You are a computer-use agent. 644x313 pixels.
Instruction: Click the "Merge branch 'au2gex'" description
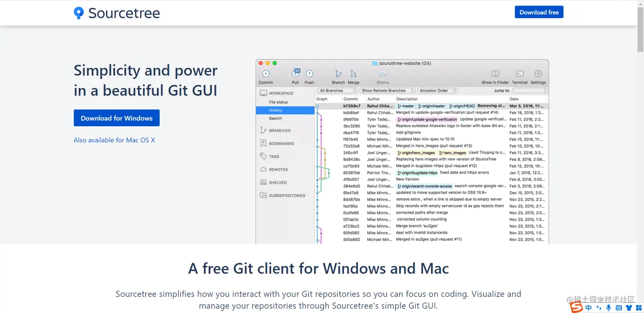[417, 226]
